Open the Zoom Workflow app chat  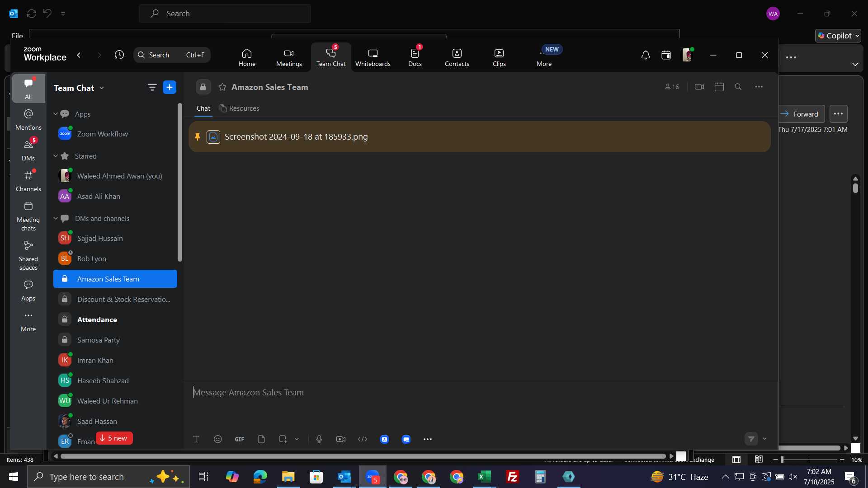pyautogui.click(x=115, y=134)
